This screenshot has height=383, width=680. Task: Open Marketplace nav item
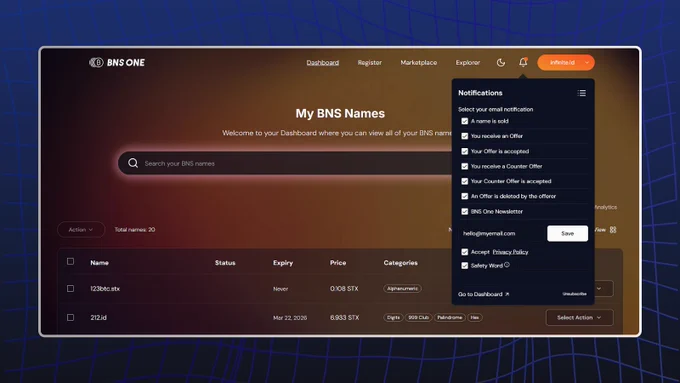click(418, 62)
